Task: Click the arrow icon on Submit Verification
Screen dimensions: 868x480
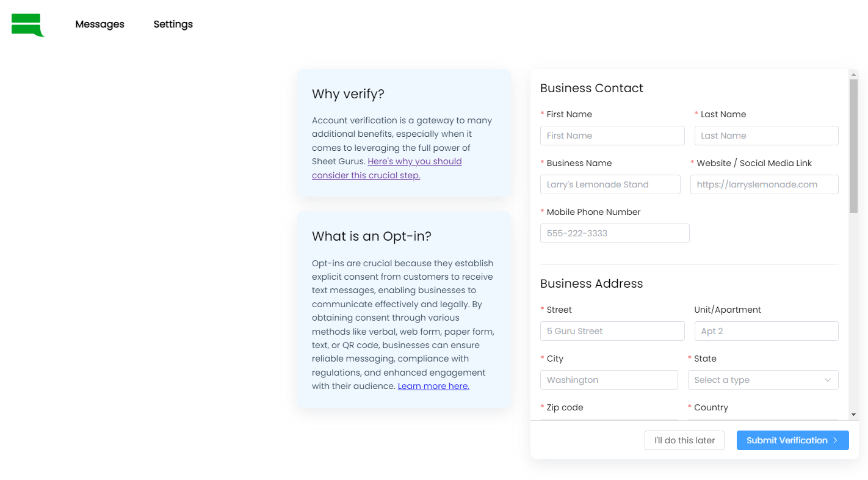Action: pyautogui.click(x=836, y=440)
